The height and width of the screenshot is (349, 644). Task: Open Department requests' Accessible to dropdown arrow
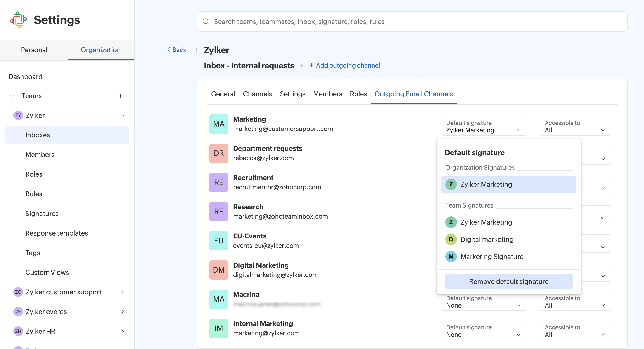pyautogui.click(x=603, y=159)
